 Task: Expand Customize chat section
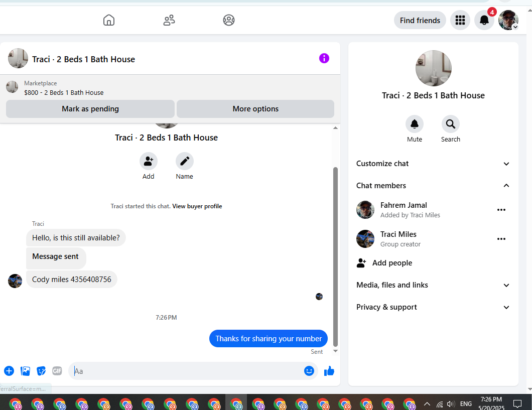(x=433, y=164)
